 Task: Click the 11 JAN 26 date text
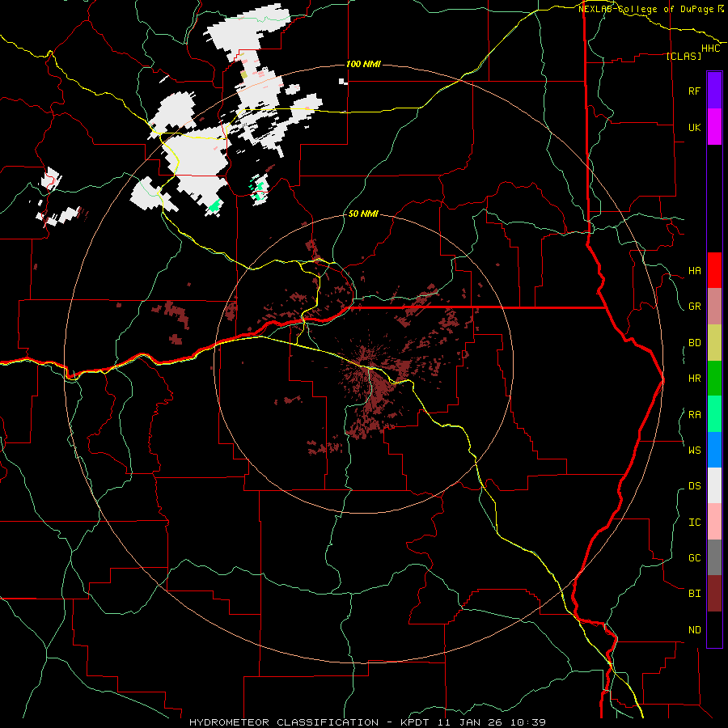tap(470, 722)
